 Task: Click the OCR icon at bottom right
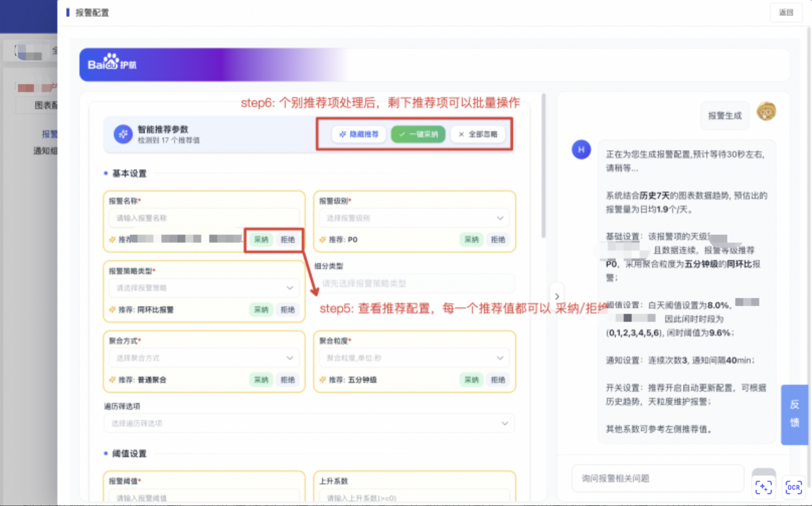coord(793,487)
